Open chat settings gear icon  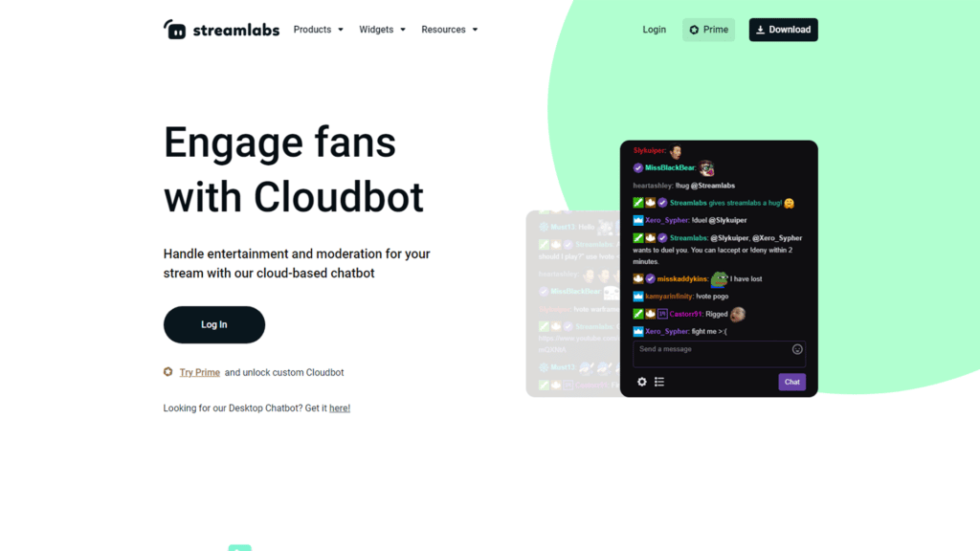(642, 382)
